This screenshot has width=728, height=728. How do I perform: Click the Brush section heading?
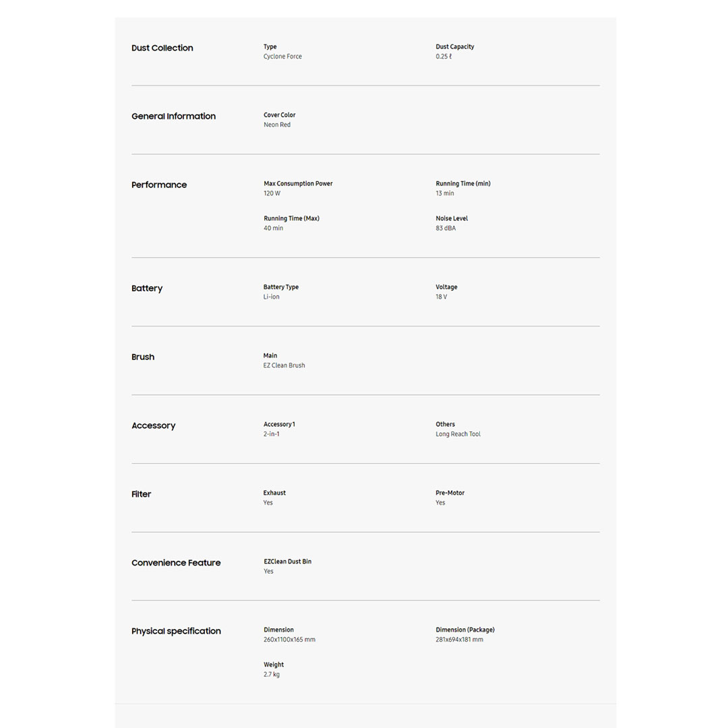coord(143,357)
